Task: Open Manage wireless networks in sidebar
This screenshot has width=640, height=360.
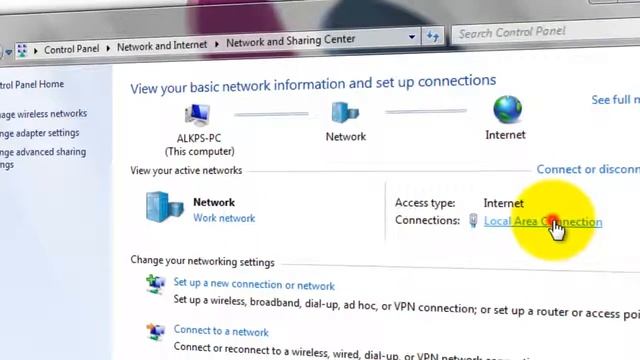Action: (43, 114)
